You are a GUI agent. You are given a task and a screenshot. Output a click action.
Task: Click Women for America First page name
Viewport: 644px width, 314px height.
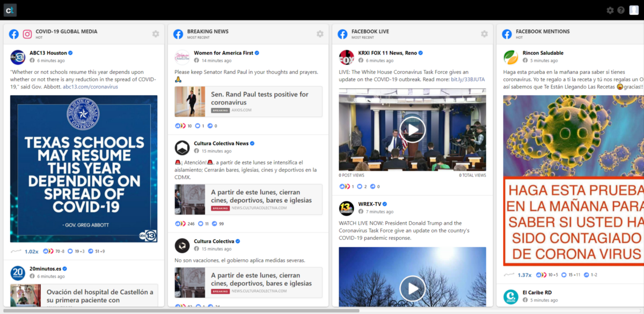223,53
